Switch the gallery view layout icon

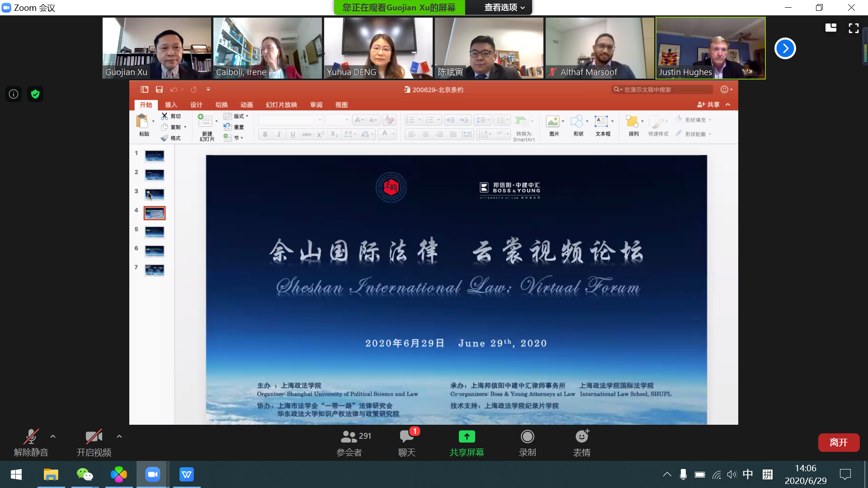(x=831, y=28)
